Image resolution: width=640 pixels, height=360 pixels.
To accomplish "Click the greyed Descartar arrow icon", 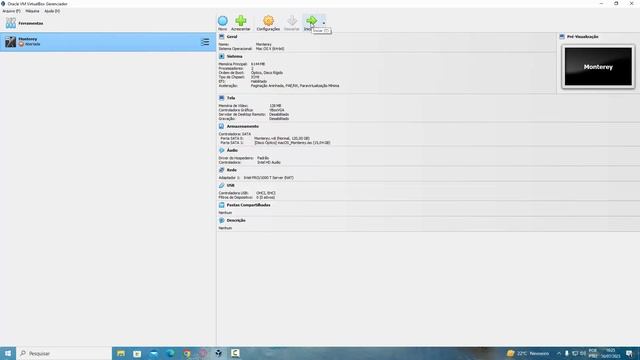I will 292,21.
